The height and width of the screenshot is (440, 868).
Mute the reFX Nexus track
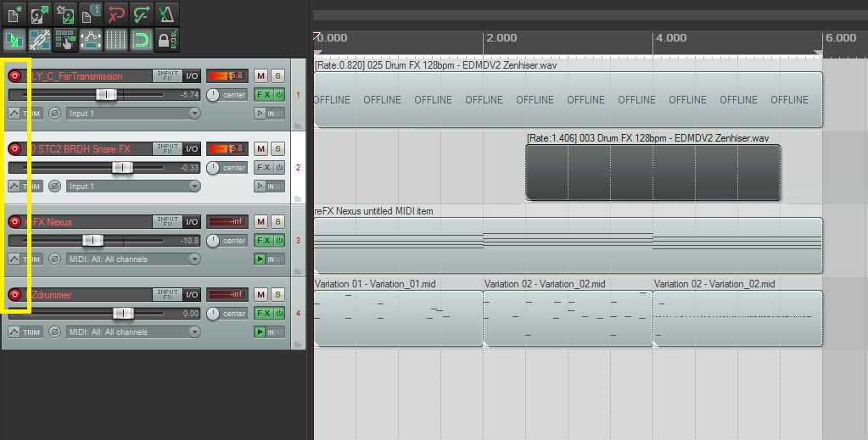tap(260, 222)
